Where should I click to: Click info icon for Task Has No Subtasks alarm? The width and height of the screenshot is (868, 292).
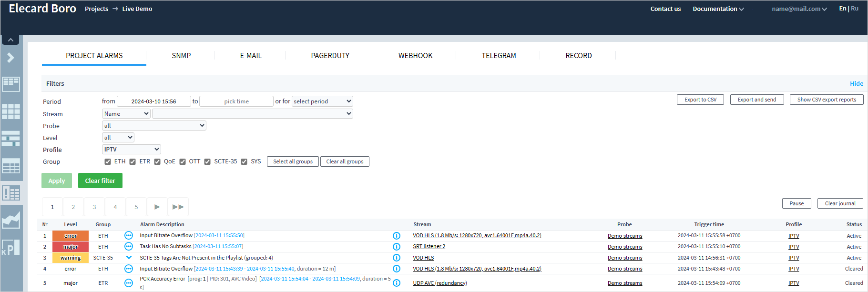coord(396,247)
